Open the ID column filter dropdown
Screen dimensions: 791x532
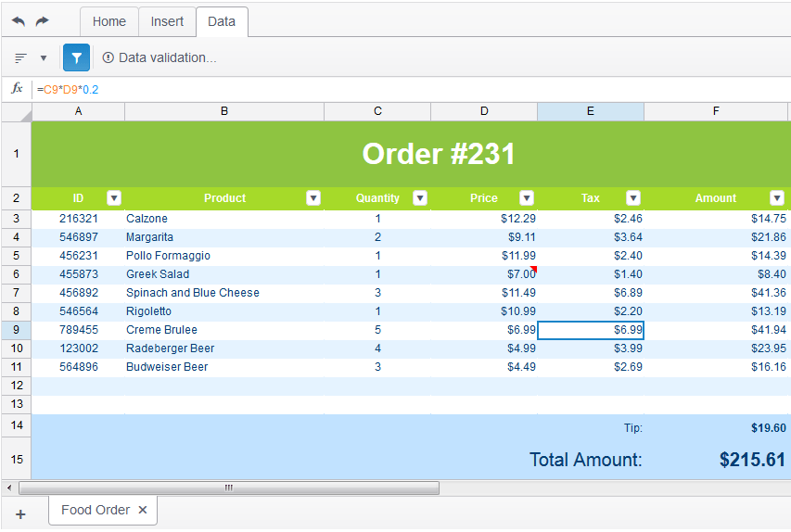(x=114, y=198)
